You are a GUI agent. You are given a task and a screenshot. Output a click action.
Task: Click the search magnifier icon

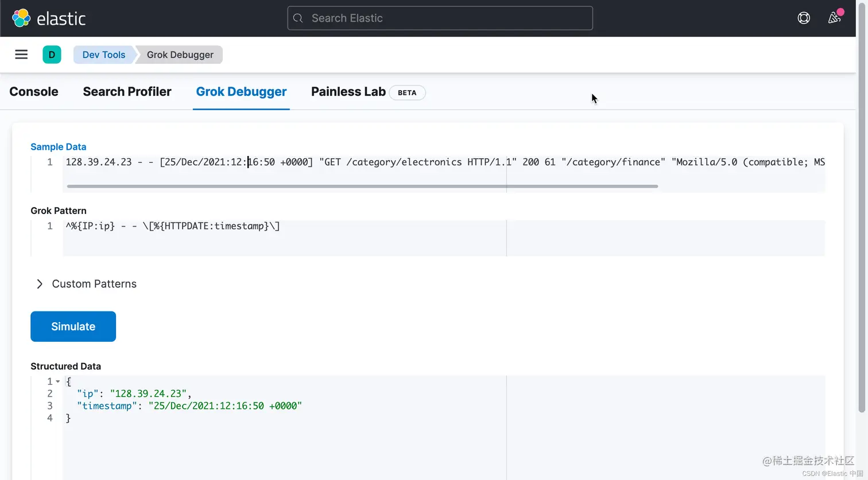point(298,18)
